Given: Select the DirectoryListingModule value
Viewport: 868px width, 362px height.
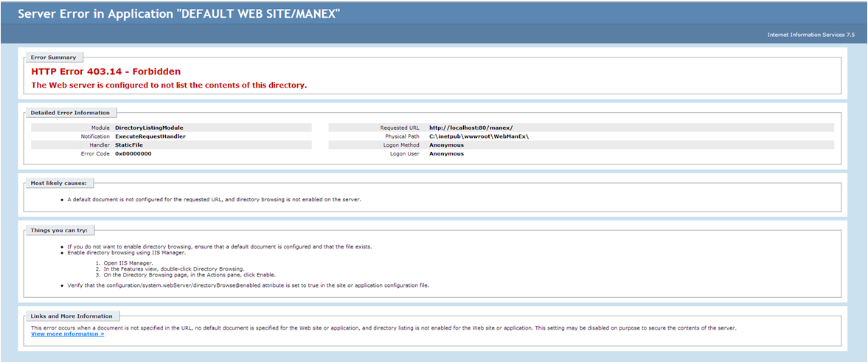Looking at the screenshot, I should (x=149, y=128).
